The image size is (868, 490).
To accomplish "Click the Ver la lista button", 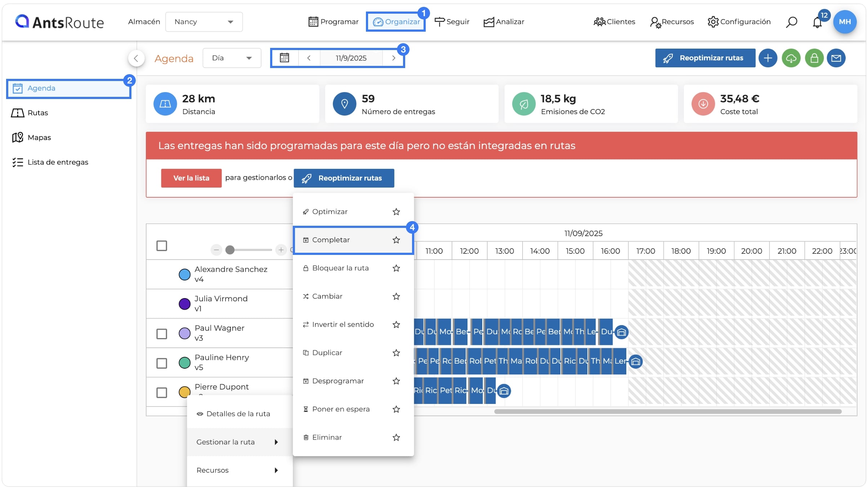I will (191, 178).
